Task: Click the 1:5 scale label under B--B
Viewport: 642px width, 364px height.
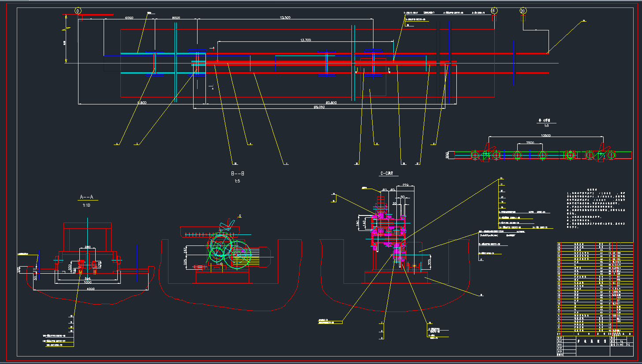Action: point(237,181)
